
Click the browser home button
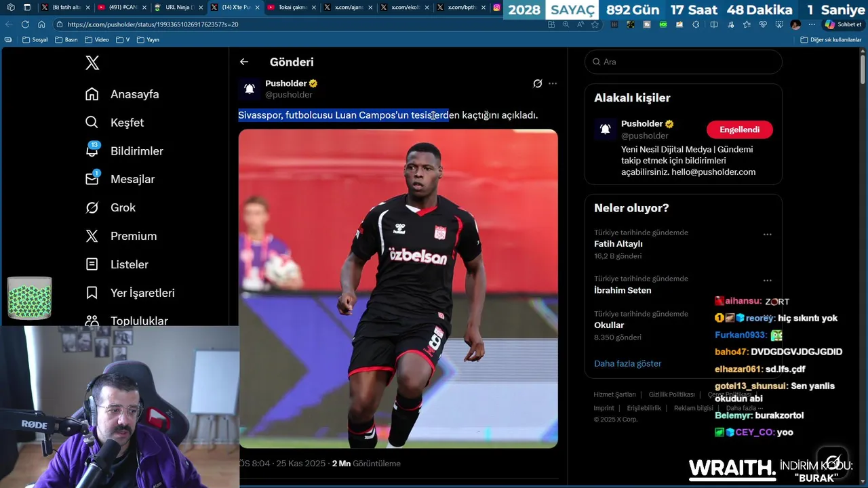[41, 24]
